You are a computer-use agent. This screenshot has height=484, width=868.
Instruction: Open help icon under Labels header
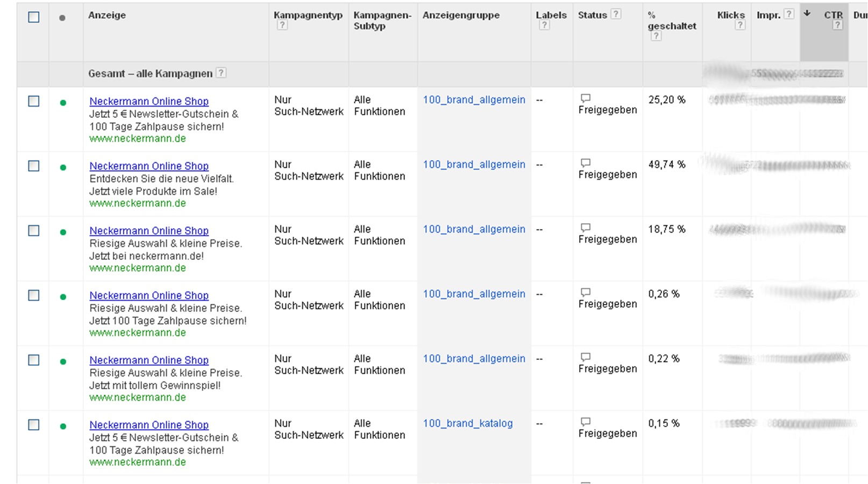pos(544,25)
